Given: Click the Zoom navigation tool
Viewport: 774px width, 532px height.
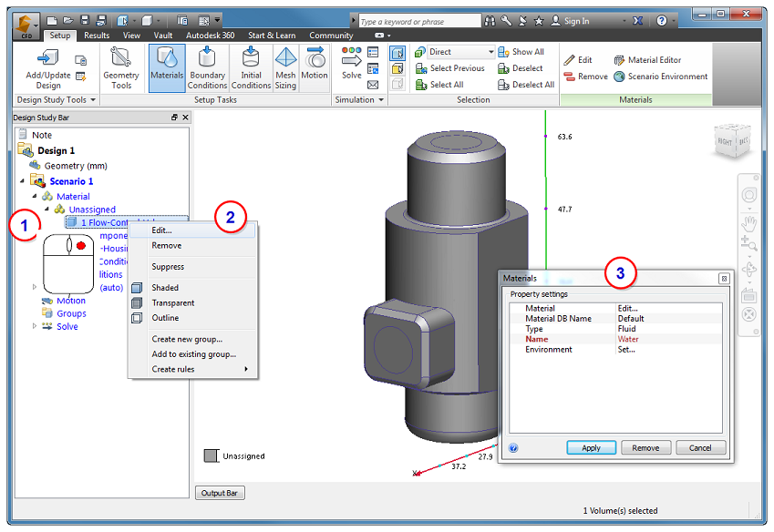Looking at the screenshot, I should pyautogui.click(x=748, y=243).
